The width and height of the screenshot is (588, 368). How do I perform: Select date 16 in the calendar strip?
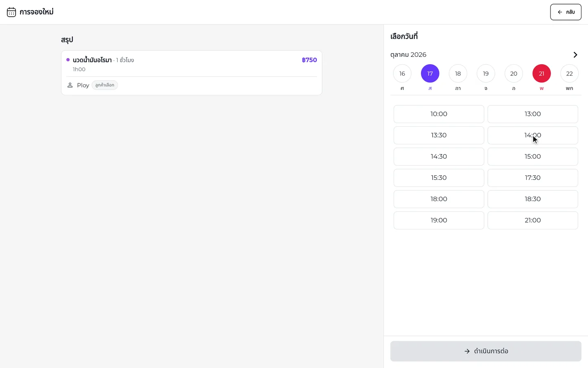pyautogui.click(x=402, y=74)
